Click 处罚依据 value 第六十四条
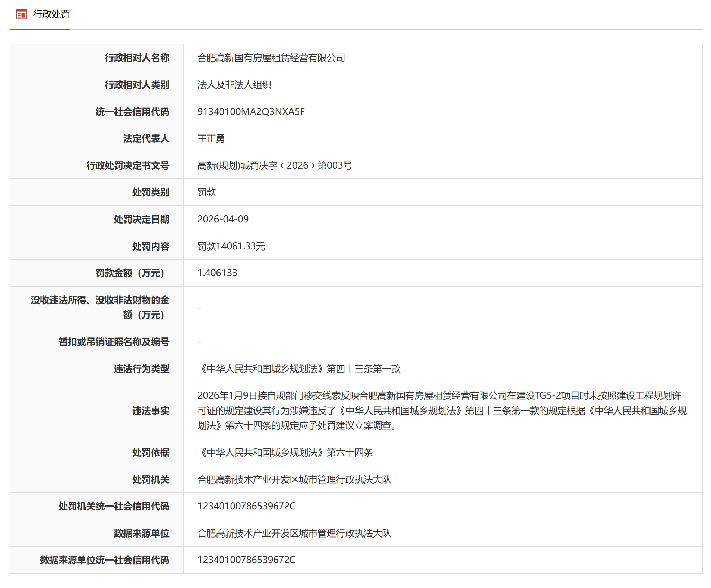The image size is (711, 588). [x=285, y=452]
